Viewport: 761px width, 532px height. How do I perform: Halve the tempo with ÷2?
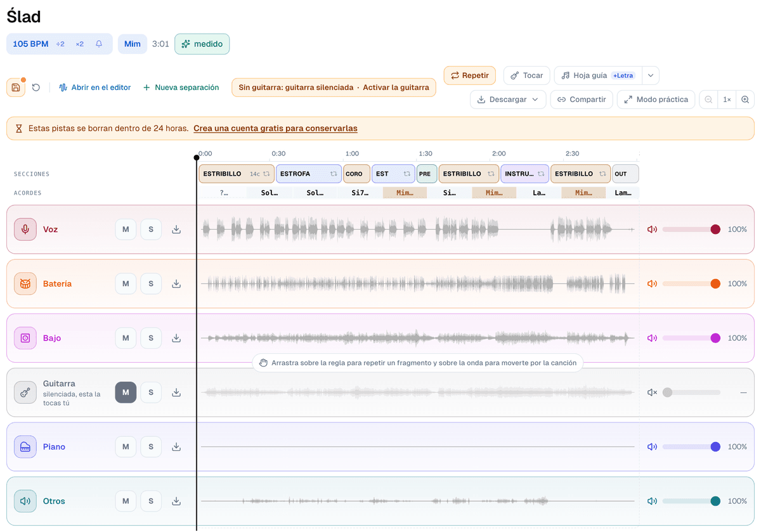point(60,44)
